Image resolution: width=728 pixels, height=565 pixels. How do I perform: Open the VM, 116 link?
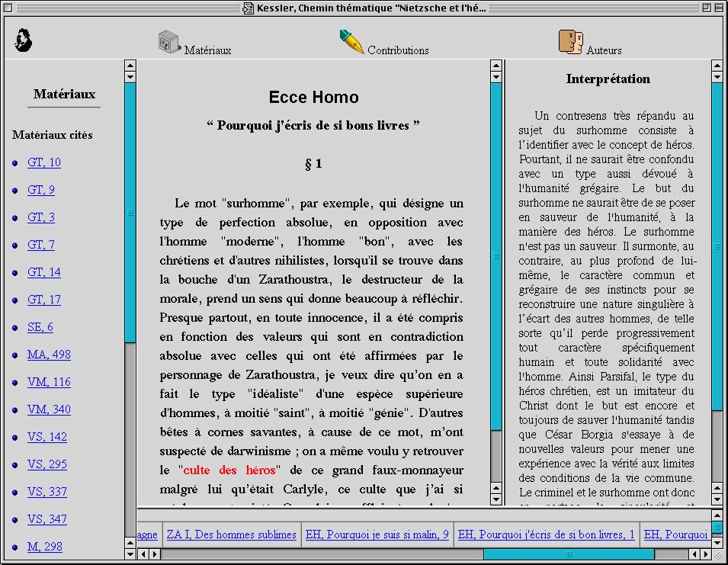pyautogui.click(x=49, y=381)
